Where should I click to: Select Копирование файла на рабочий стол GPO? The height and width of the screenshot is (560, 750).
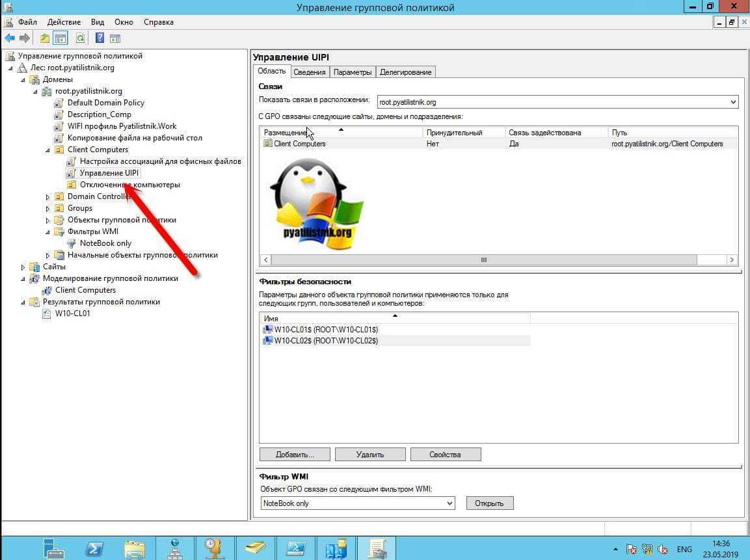tap(135, 138)
